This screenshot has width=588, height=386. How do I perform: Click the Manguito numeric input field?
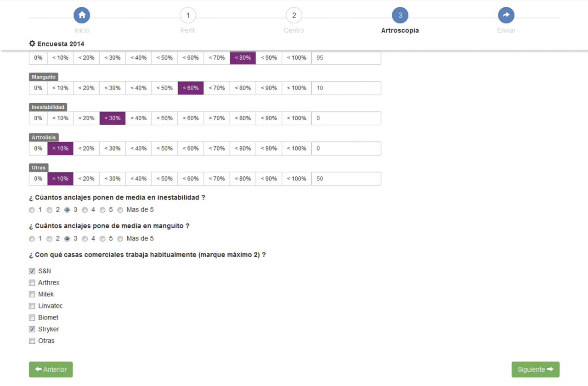(346, 88)
